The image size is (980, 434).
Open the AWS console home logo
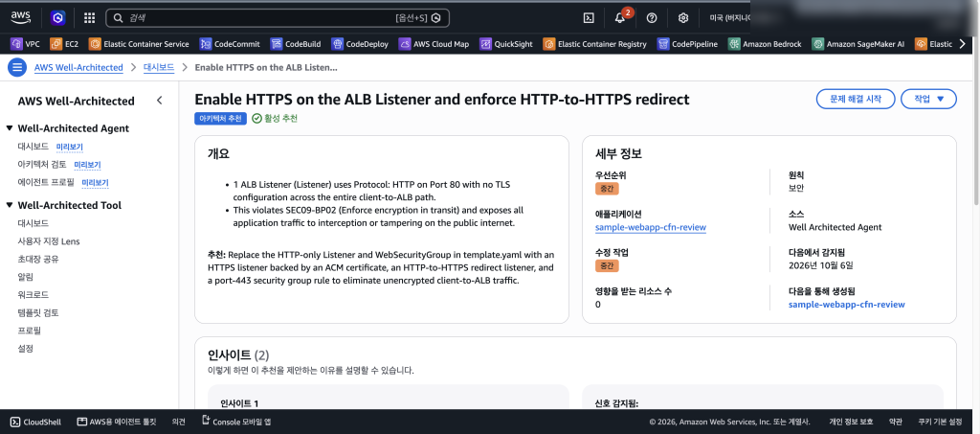tap(21, 17)
